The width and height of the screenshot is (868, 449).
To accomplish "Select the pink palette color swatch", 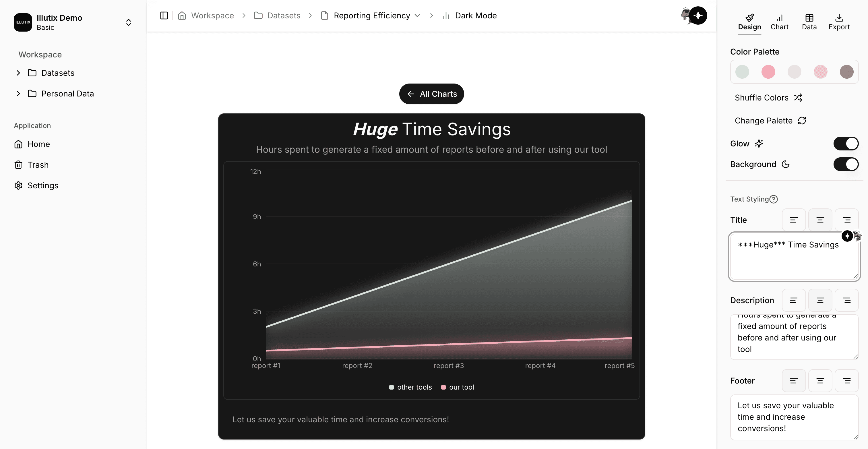I will click(768, 72).
